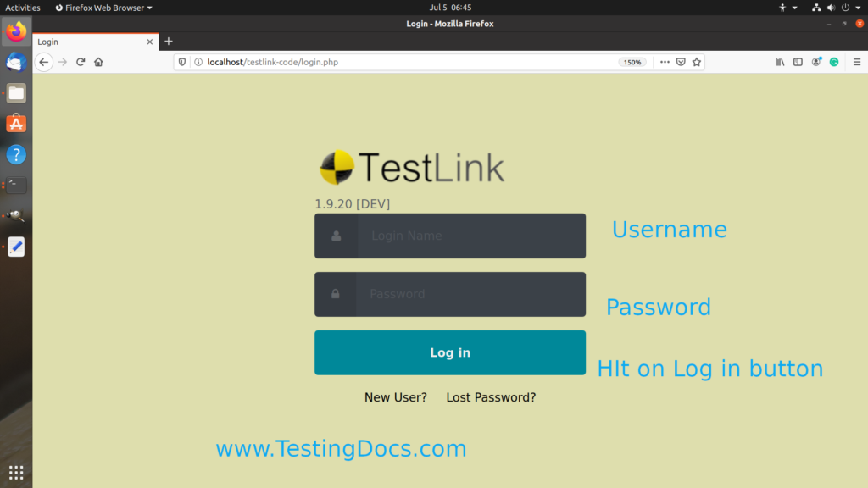Click the Firefox home icon
The image size is (868, 488).
(98, 62)
